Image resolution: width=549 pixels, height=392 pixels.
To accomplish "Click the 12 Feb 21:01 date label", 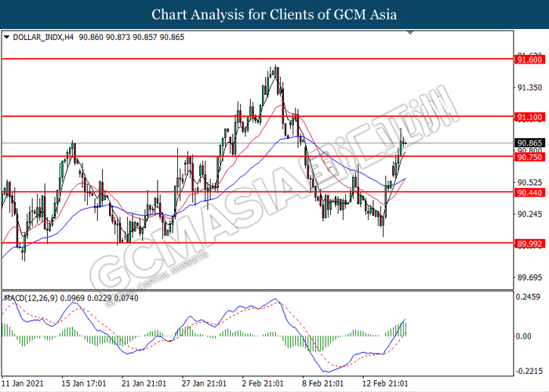I will [x=385, y=383].
